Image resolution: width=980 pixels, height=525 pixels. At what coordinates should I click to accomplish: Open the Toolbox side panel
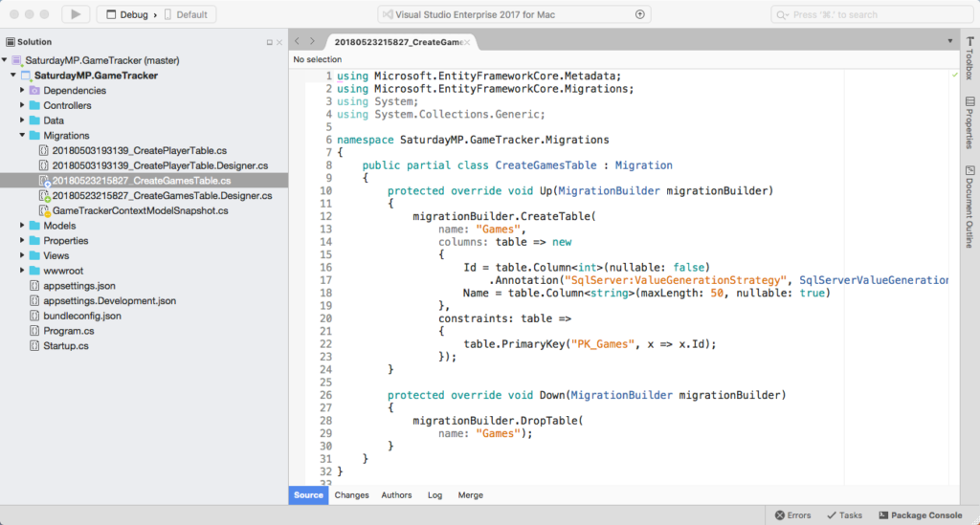(x=969, y=56)
